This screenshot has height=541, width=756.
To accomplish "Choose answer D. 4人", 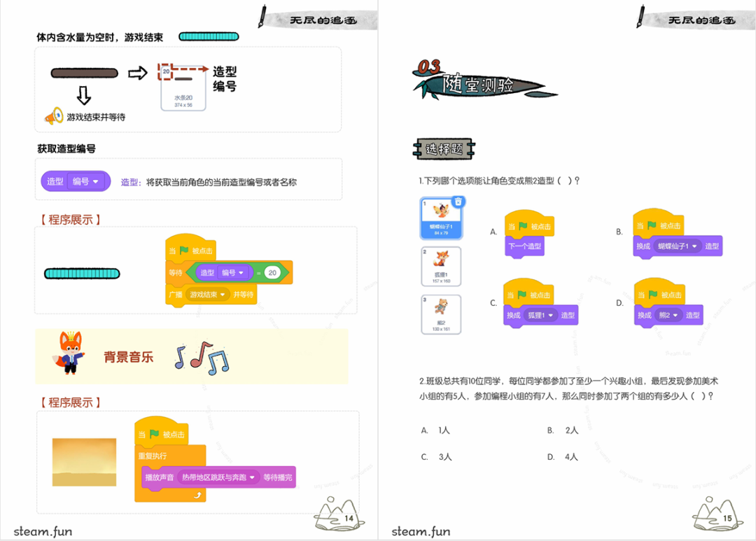I will [x=563, y=456].
